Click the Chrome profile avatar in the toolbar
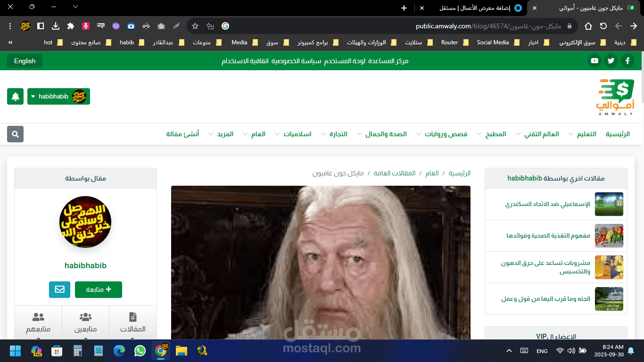Viewport: 644px width, 362px height. (x=25, y=26)
